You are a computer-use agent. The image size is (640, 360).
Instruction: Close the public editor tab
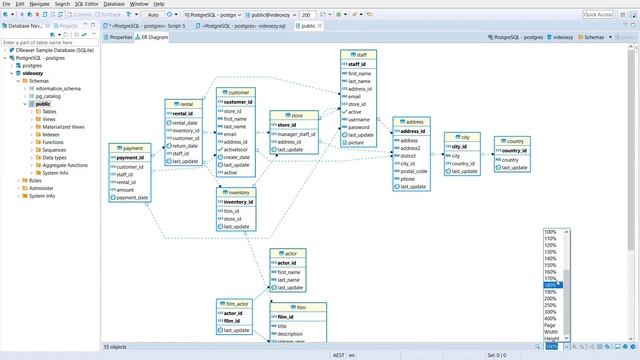(x=320, y=26)
